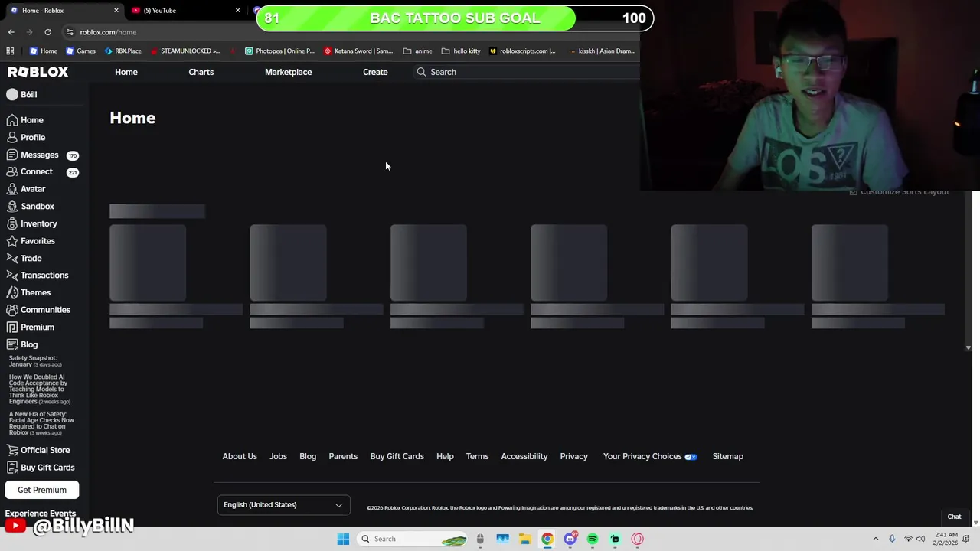Open the STEAMUNLOCKED bookmark
Screen dimensions: 980x551
185,51
